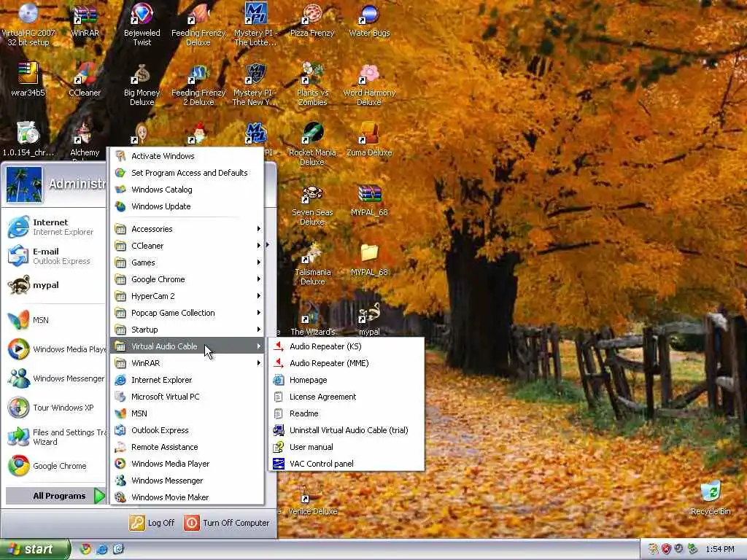Select the Seven Seas Deluxe shortcut
The width and height of the screenshot is (747, 560).
click(x=312, y=205)
